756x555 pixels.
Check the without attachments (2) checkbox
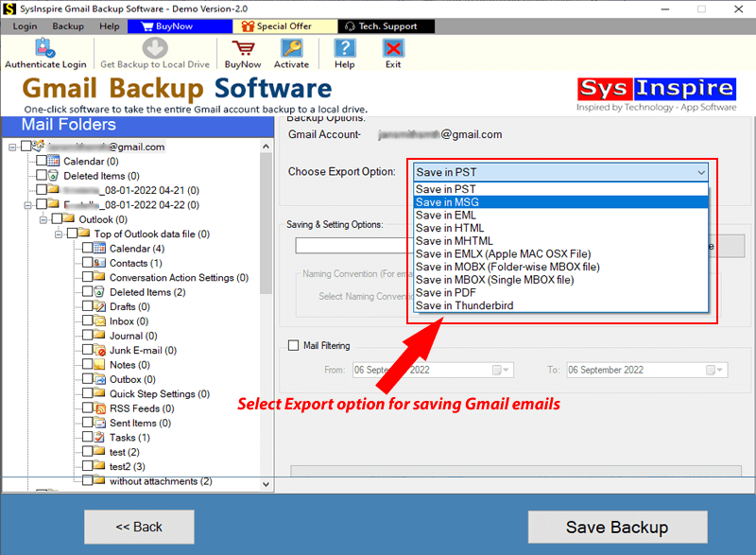click(87, 480)
